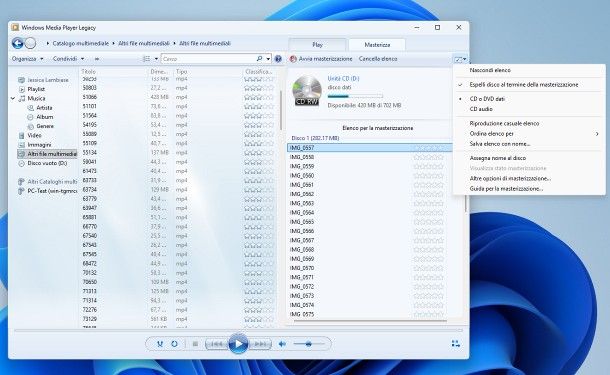Open the help question mark icon
Screen dimensions: 610x375
coord(278,59)
